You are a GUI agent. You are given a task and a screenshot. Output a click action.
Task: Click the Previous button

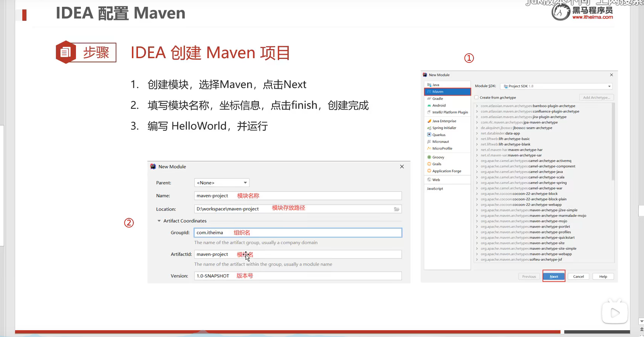[529, 277]
